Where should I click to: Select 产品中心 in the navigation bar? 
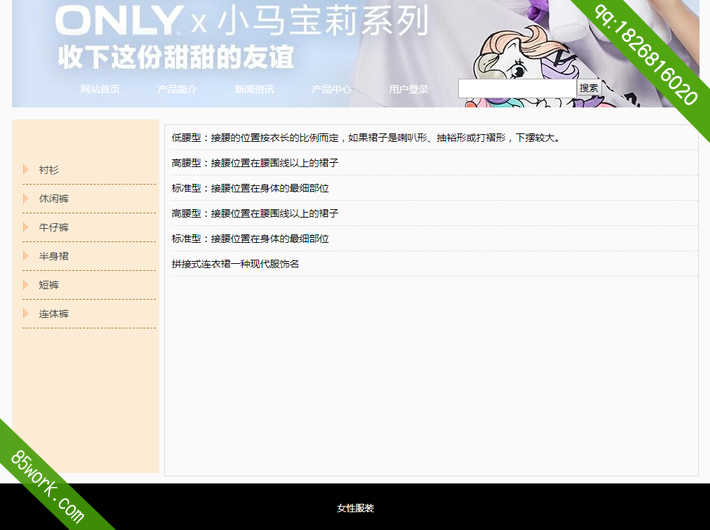click(x=331, y=89)
